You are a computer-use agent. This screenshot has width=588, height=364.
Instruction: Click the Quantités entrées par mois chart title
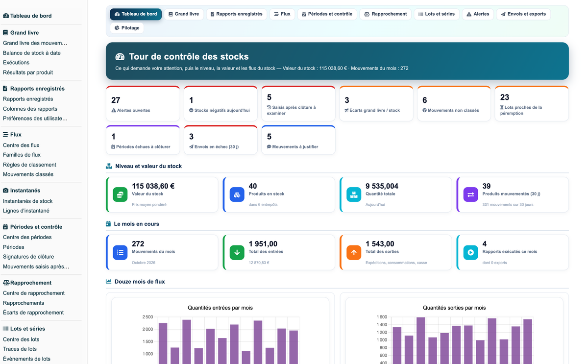click(220, 308)
